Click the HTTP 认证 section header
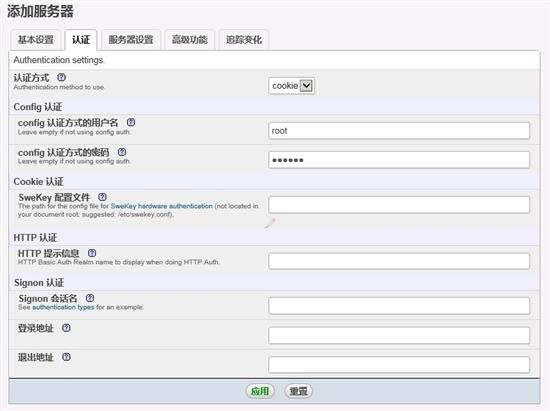550x411 pixels. point(35,237)
